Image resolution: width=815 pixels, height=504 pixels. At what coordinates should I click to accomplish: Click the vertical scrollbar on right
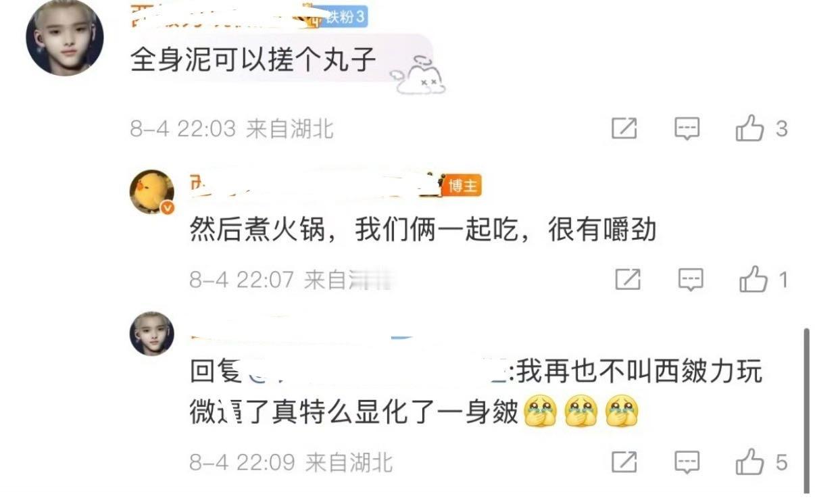pos(806,411)
